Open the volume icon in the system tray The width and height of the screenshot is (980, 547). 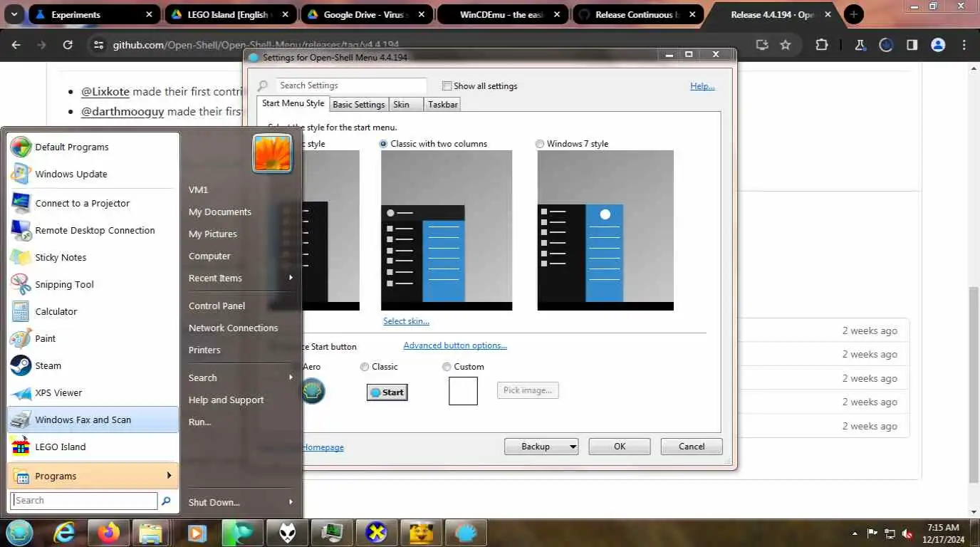coord(908,533)
